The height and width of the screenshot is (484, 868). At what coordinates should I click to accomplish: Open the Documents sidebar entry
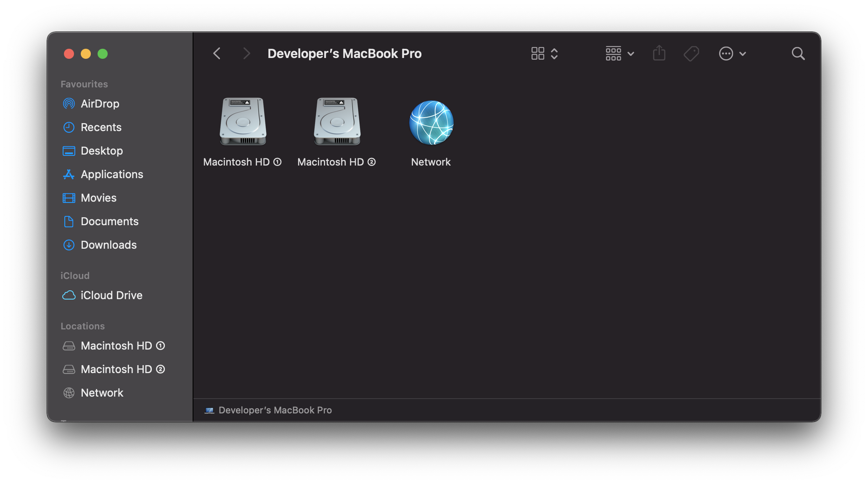tap(109, 221)
